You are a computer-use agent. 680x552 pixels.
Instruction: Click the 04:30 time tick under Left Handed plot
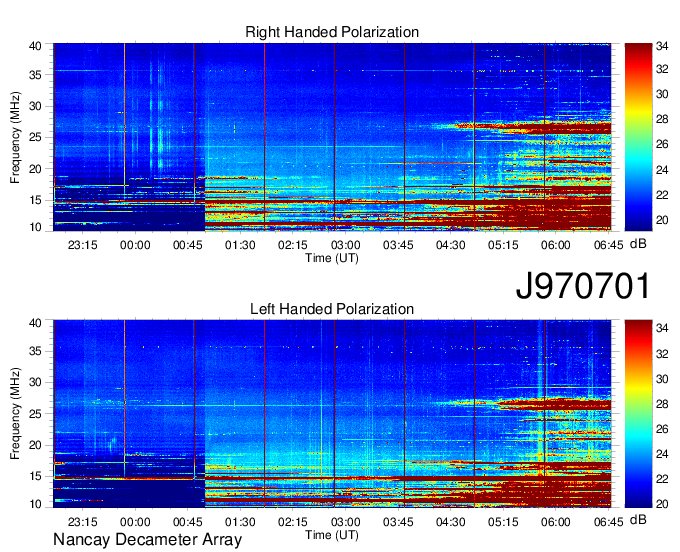tap(450, 522)
